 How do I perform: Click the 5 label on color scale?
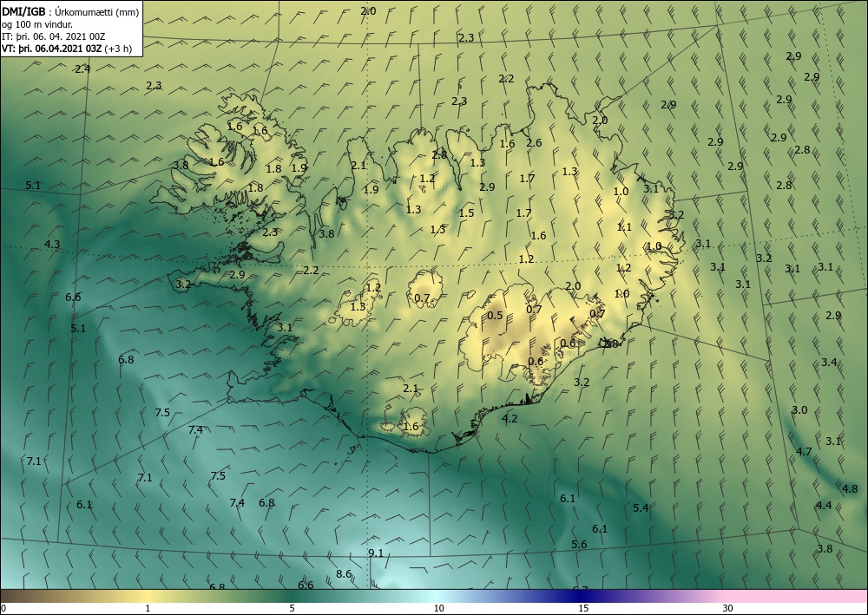pyautogui.click(x=293, y=608)
